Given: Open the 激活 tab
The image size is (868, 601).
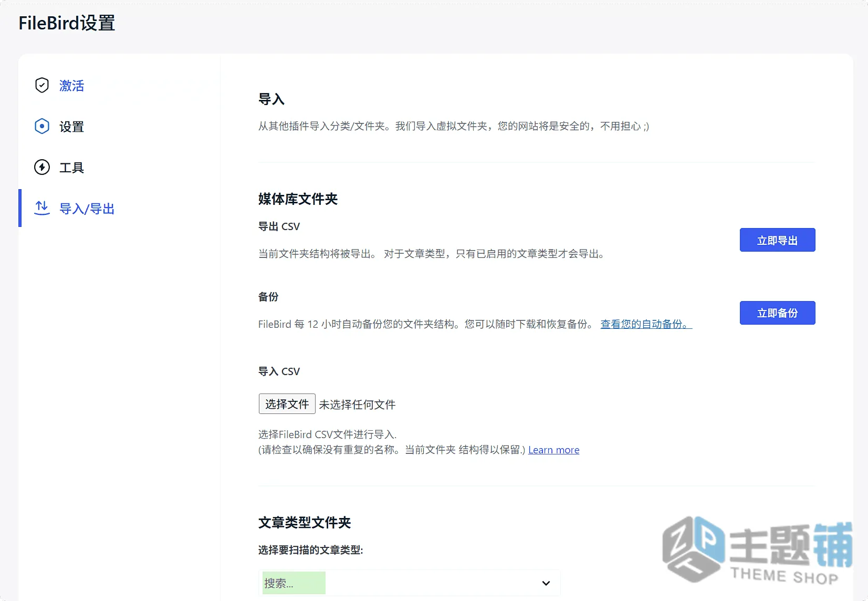Looking at the screenshot, I should coord(71,85).
